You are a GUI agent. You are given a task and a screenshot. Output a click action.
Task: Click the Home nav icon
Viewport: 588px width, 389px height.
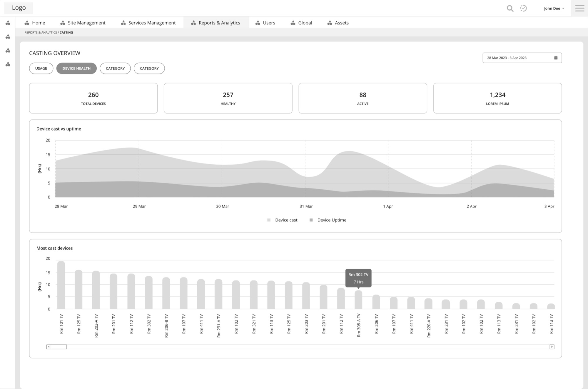point(27,23)
